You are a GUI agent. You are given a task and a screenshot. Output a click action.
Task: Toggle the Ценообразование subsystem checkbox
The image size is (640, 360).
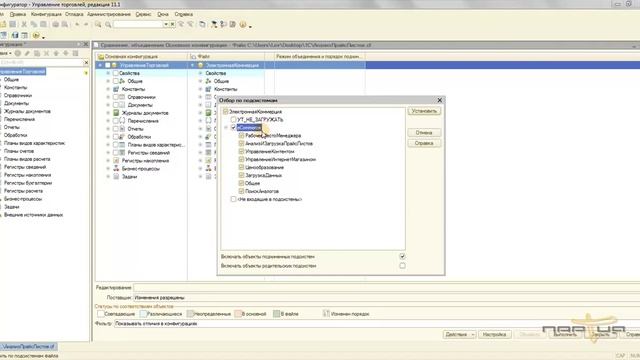tap(241, 167)
